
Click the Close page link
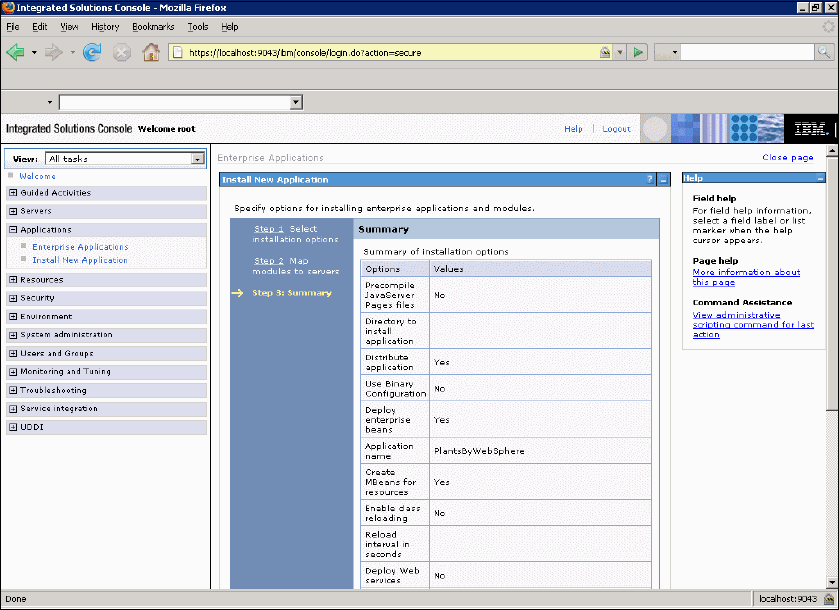[788, 157]
